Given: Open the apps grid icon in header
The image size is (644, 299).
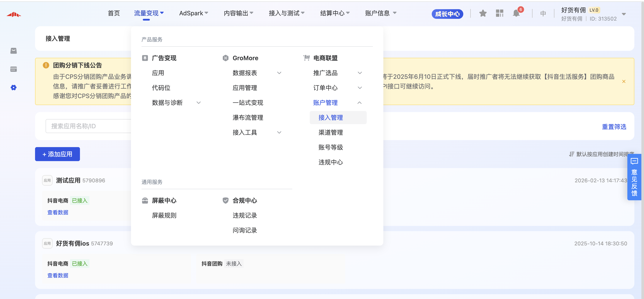Looking at the screenshot, I should pyautogui.click(x=499, y=13).
